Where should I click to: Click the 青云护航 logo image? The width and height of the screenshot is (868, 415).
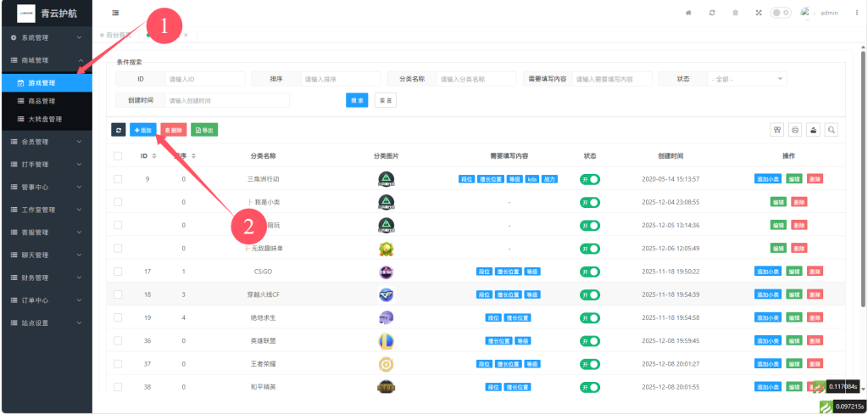26,13
